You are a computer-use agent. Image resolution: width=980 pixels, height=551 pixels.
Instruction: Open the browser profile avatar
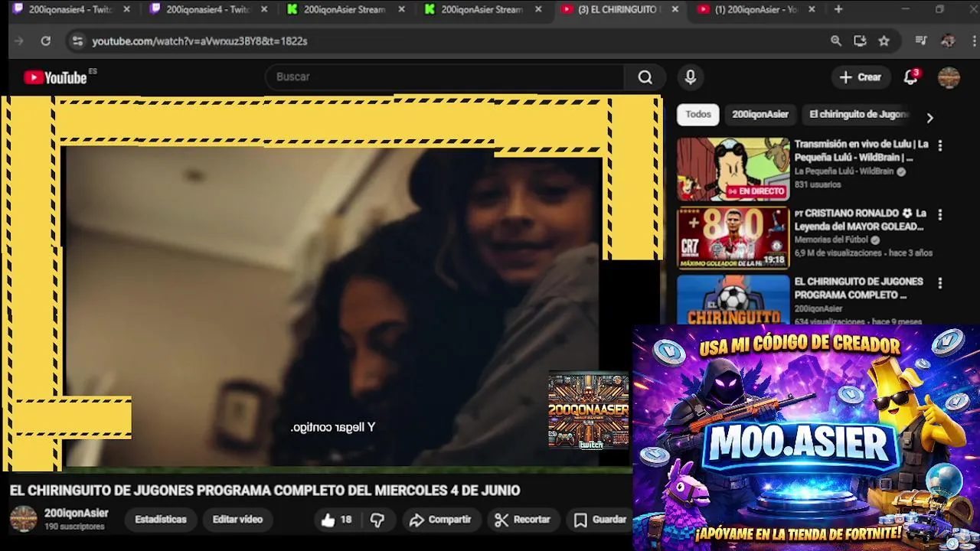tap(948, 41)
